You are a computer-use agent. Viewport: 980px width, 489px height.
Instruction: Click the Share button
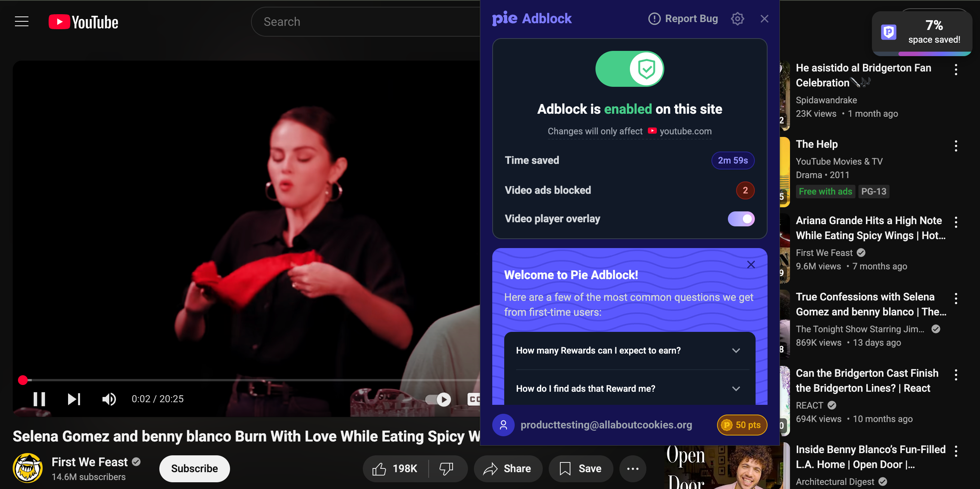[508, 468]
